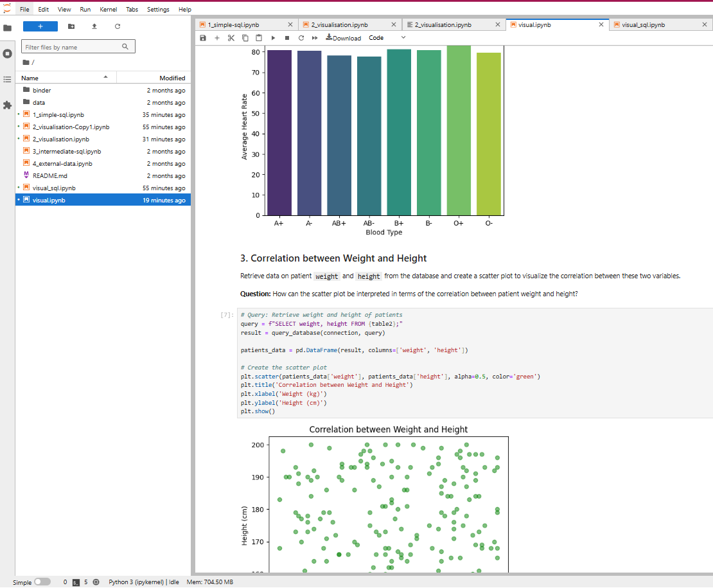The height and width of the screenshot is (588, 713).
Task: Select the binder folder
Action: (103, 90)
